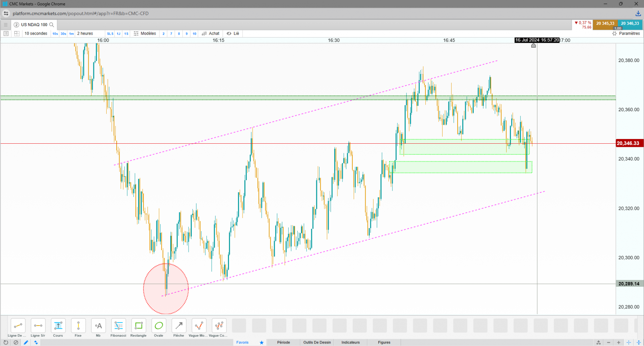
Task: Activate the Nb text annotation tool
Action: 98,328
